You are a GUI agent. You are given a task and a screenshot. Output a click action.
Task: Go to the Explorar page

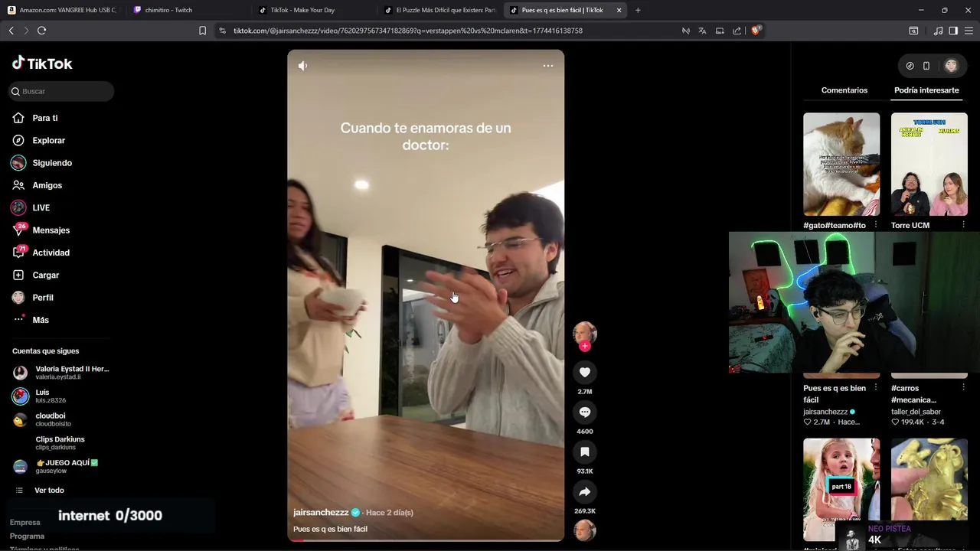tap(39, 140)
